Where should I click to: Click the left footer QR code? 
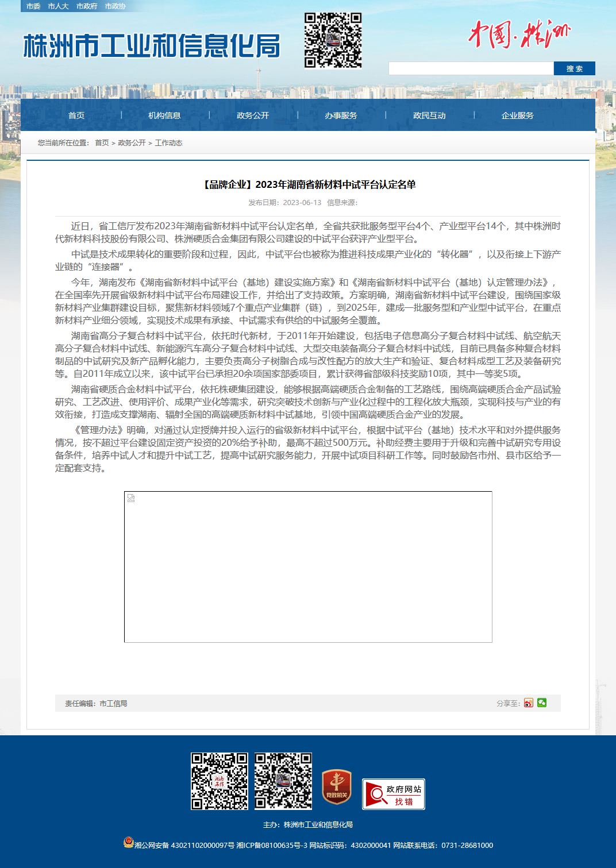tap(220, 781)
